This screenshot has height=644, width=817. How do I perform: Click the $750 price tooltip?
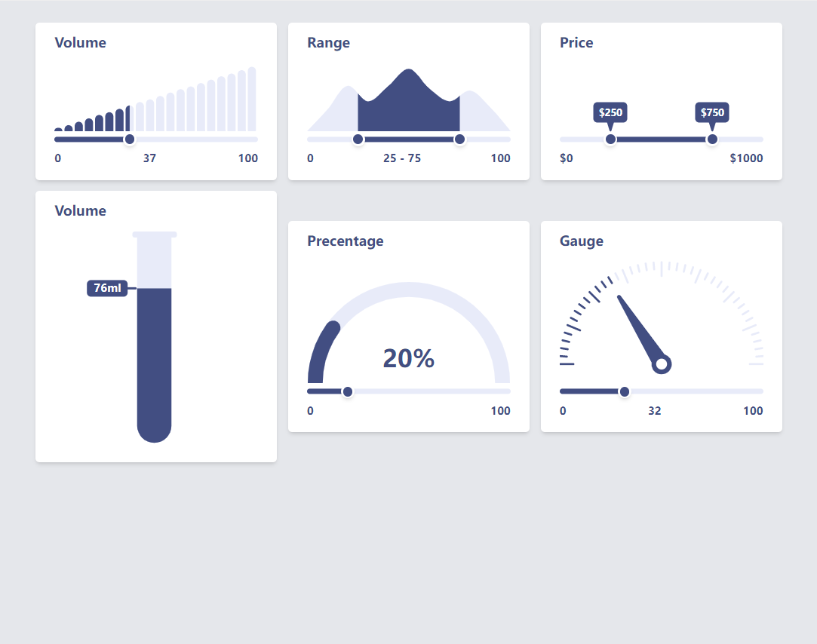[x=712, y=112]
